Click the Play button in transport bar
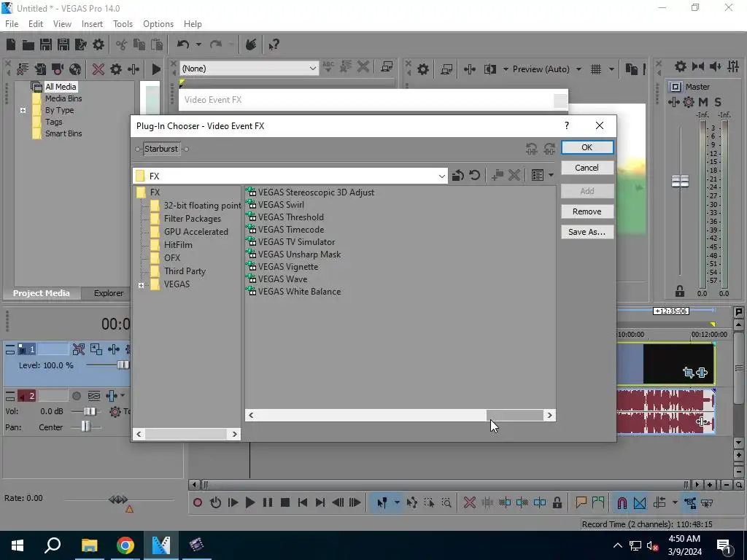Image resolution: width=747 pixels, height=560 pixels. [249, 502]
